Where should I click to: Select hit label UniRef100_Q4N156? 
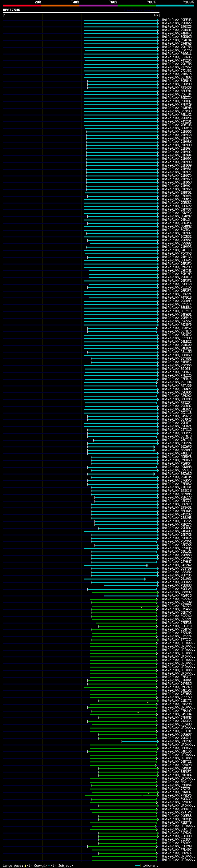[177, 751]
